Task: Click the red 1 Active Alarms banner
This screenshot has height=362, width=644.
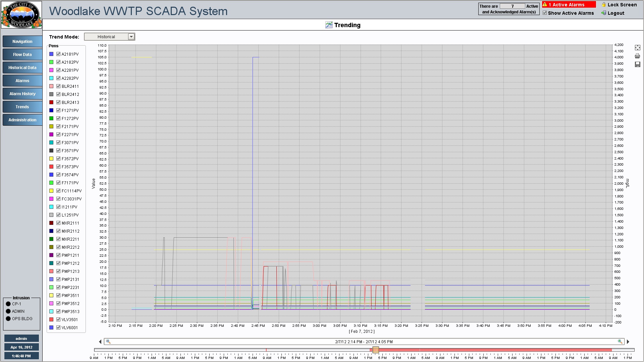Action: [x=569, y=5]
